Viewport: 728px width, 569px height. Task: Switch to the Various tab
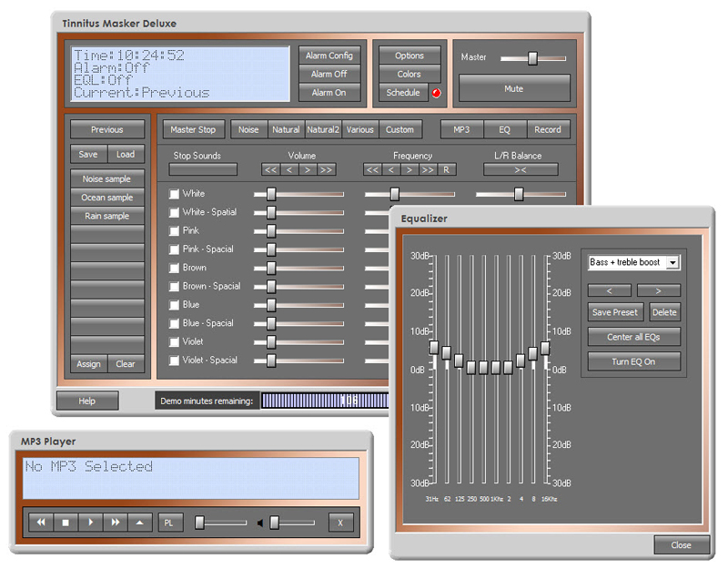pyautogui.click(x=359, y=129)
